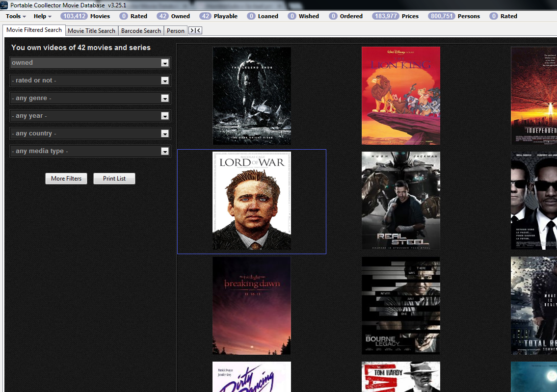This screenshot has width=557, height=392.
Task: Open the Help menu
Action: pyautogui.click(x=43, y=16)
